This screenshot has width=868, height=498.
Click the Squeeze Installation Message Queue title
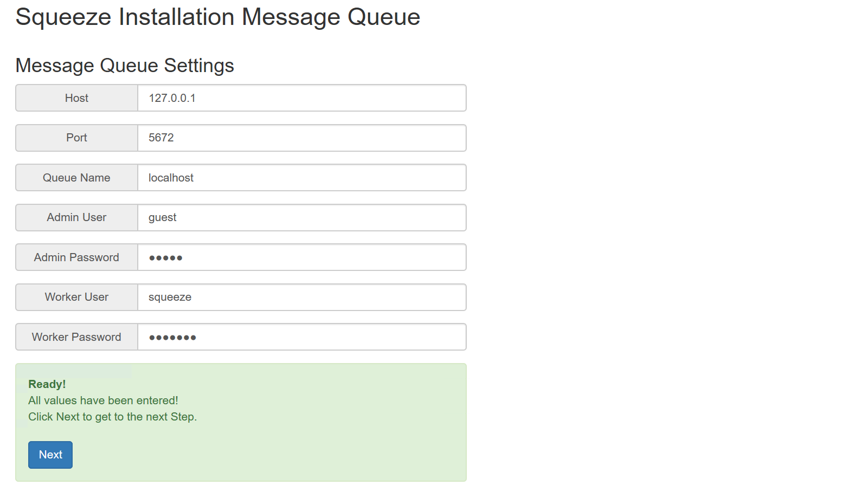click(217, 17)
